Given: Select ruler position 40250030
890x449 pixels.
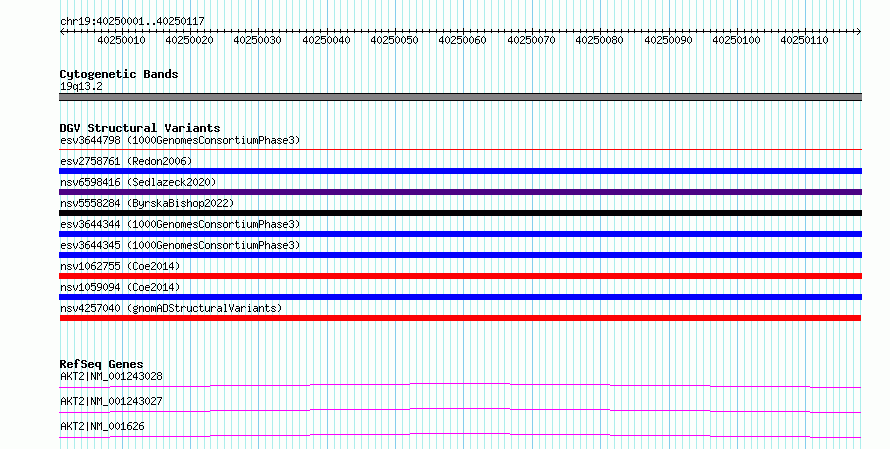Looking at the screenshot, I should [258, 40].
